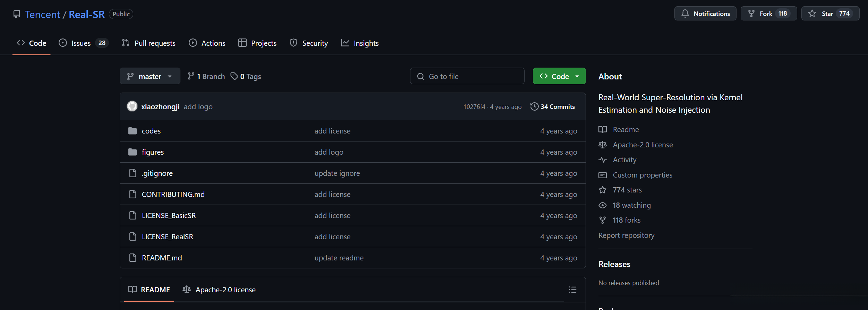Click Report repository link
The image size is (868, 310).
click(x=626, y=235)
